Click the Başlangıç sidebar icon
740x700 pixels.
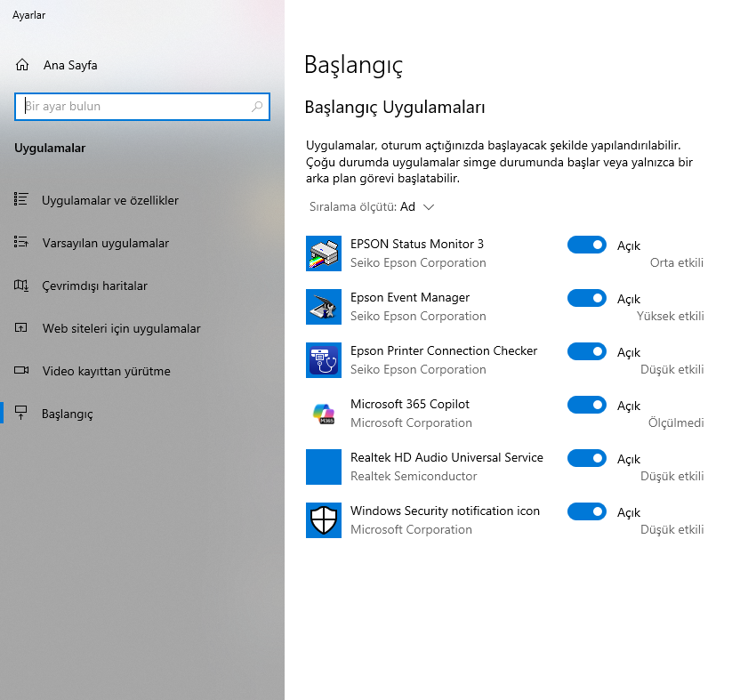(x=20, y=413)
